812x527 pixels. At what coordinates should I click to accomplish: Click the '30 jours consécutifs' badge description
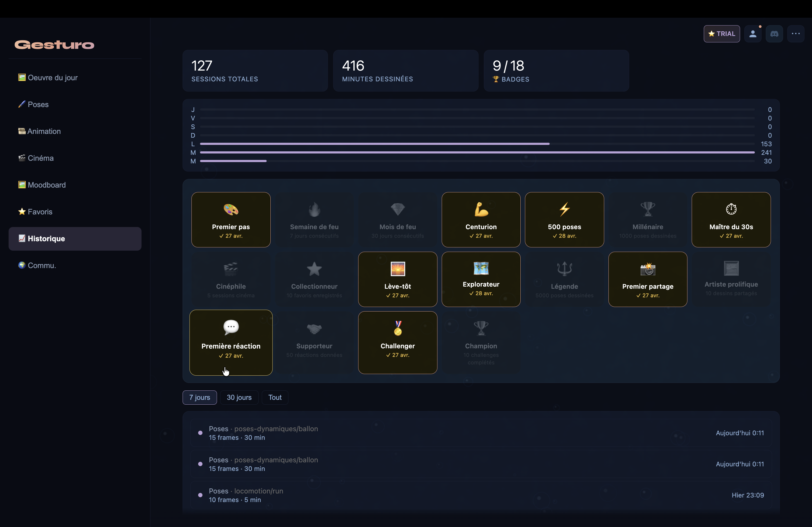click(398, 236)
